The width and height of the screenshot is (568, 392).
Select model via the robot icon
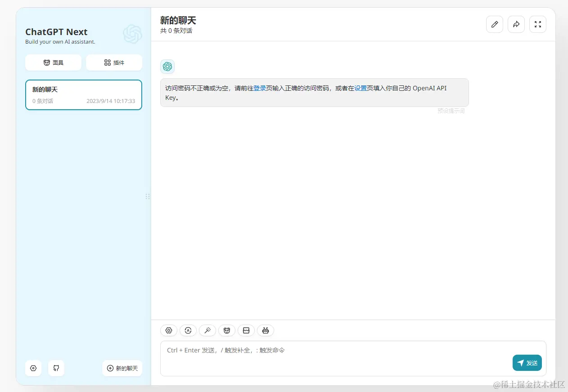[265, 330]
